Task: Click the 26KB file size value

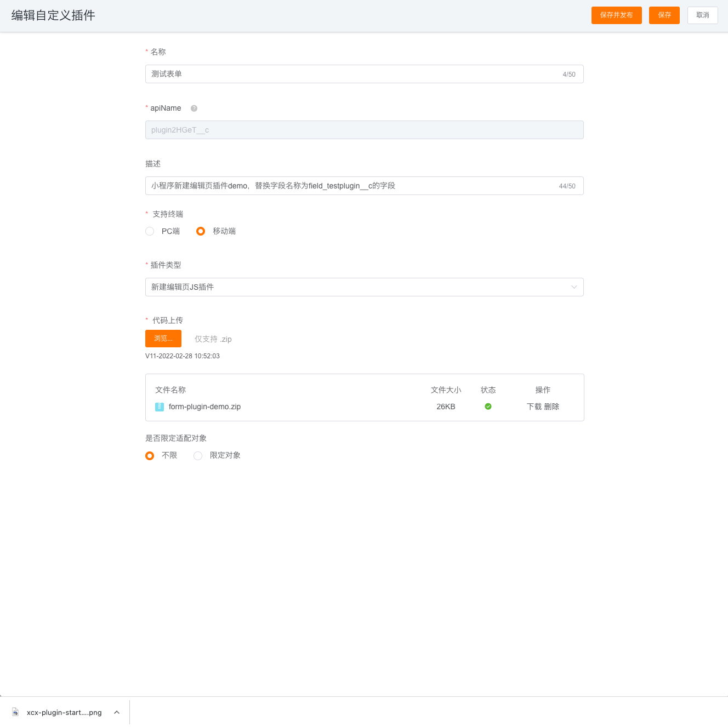Action: pos(446,407)
